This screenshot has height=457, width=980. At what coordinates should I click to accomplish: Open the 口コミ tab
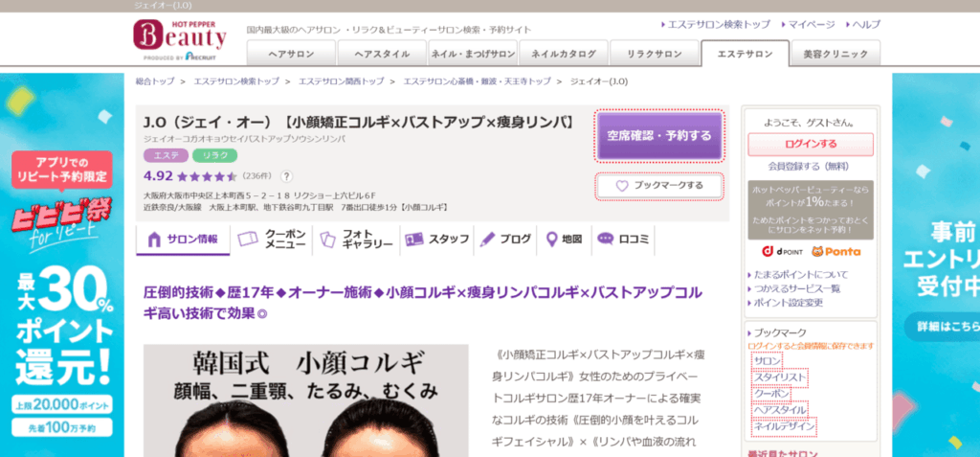pos(623,240)
